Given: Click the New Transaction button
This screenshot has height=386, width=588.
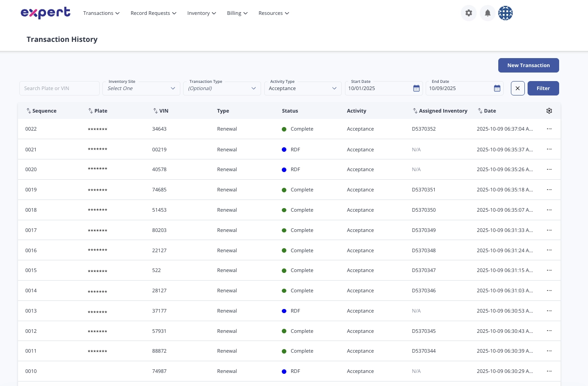Looking at the screenshot, I should point(528,65).
